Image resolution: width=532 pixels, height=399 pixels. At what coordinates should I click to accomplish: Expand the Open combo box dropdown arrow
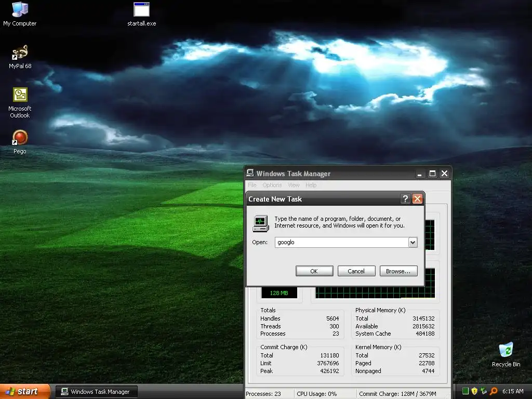coord(413,242)
